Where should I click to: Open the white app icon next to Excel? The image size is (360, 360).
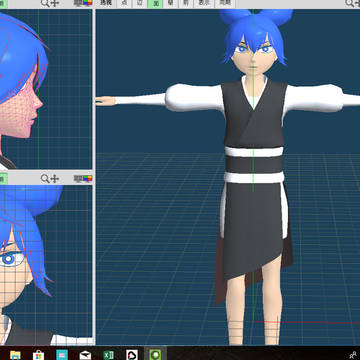click(132, 355)
